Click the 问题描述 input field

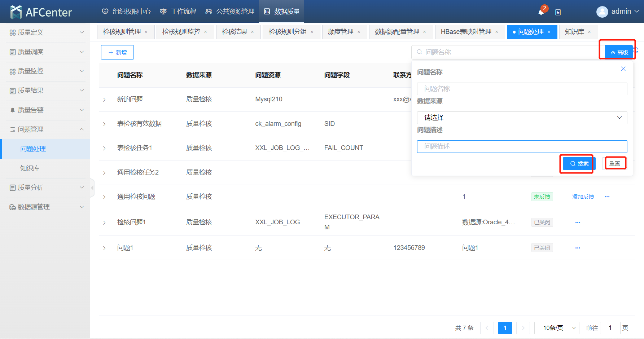tap(522, 146)
